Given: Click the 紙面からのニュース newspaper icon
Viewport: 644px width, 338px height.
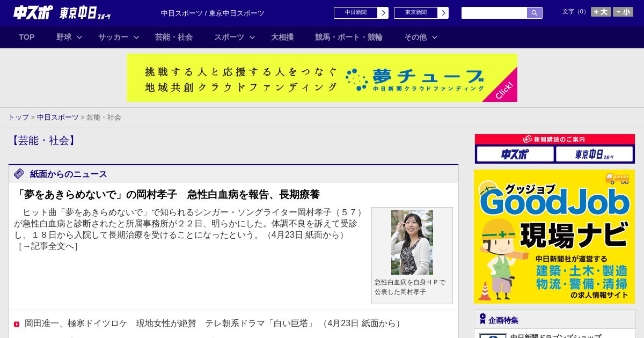Looking at the screenshot, I should click(19, 174).
